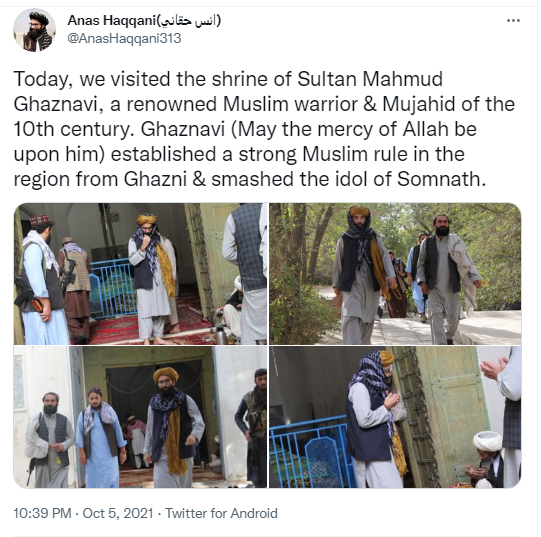Select the green wooden door in bottom-right photo
Viewport: 541px width, 537px height.
pyautogui.click(x=445, y=414)
